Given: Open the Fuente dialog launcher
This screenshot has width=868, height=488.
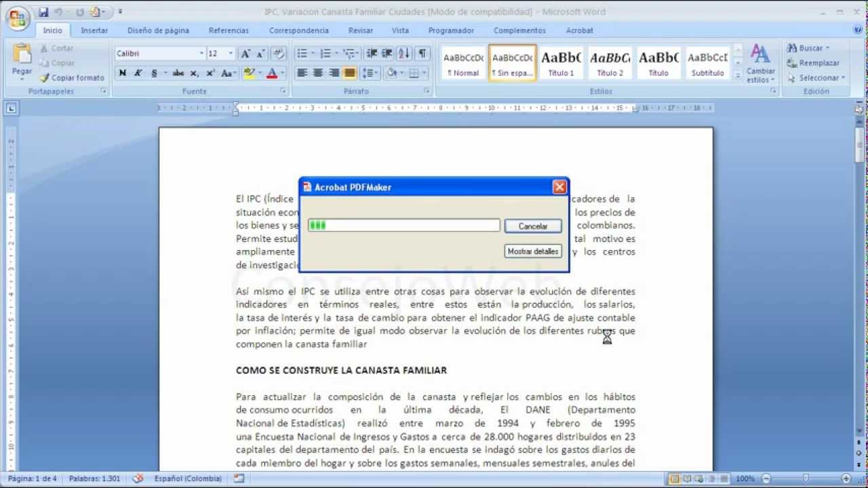Looking at the screenshot, I should tap(283, 91).
